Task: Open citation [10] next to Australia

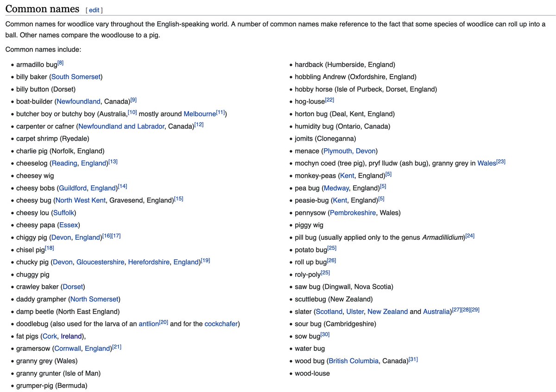Action: click(x=132, y=112)
